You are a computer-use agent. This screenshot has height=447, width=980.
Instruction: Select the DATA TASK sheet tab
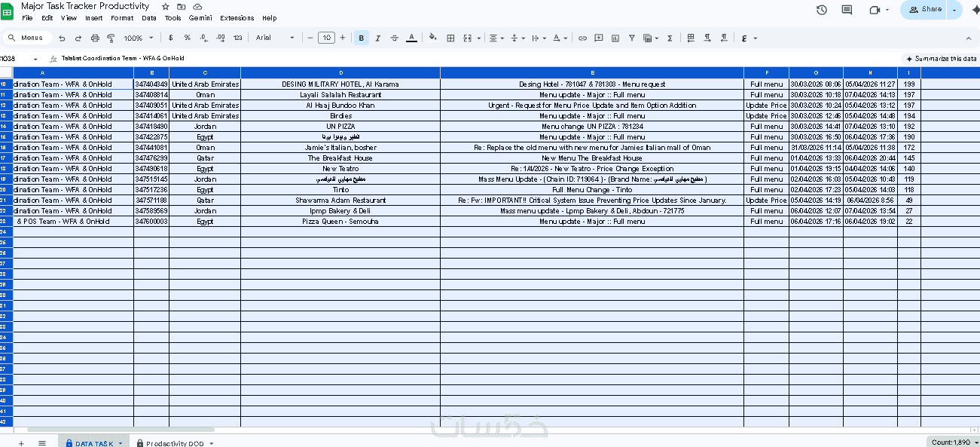[x=93, y=443]
